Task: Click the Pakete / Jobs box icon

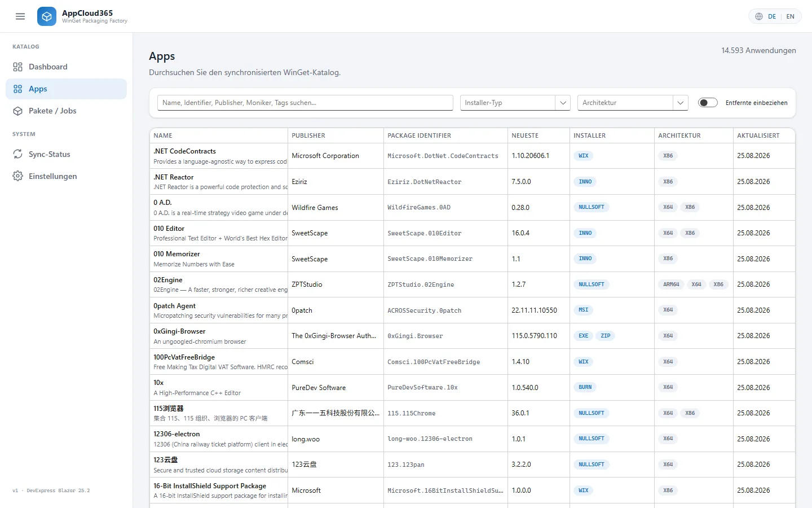Action: [x=18, y=111]
